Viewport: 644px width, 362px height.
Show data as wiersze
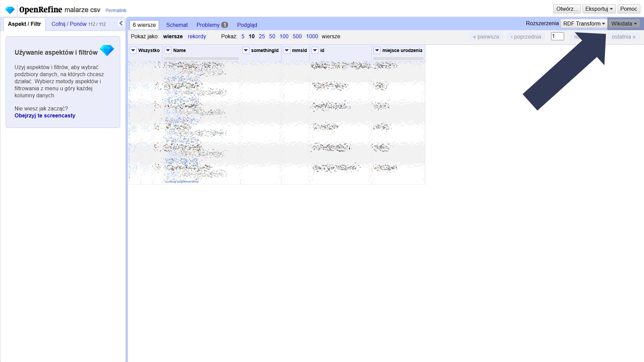click(x=173, y=36)
